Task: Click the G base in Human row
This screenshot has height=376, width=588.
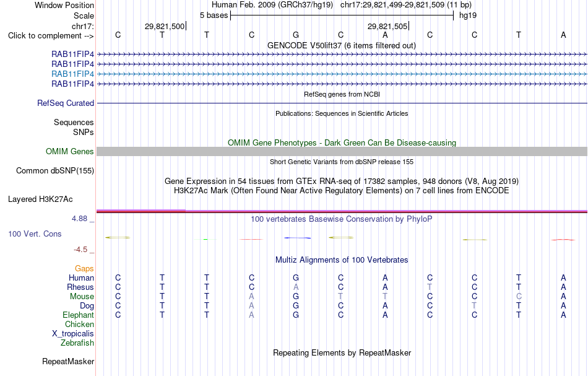Action: click(x=296, y=278)
